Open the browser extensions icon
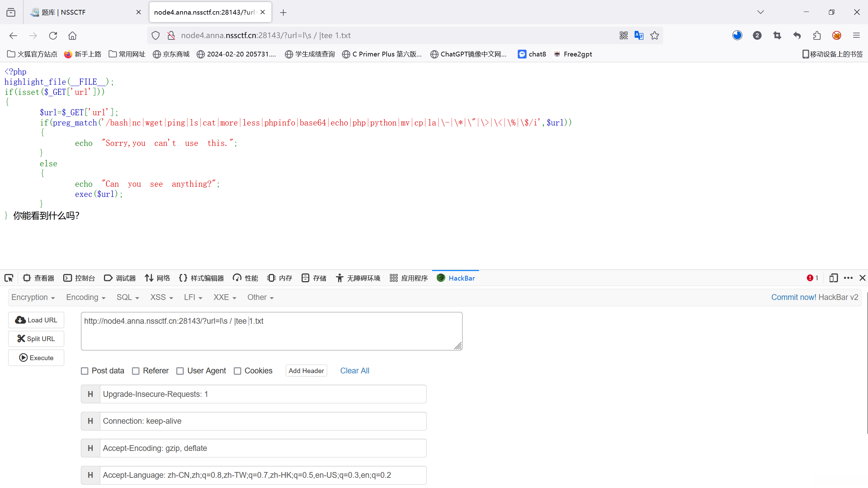Image resolution: width=868 pixels, height=488 pixels. click(817, 35)
